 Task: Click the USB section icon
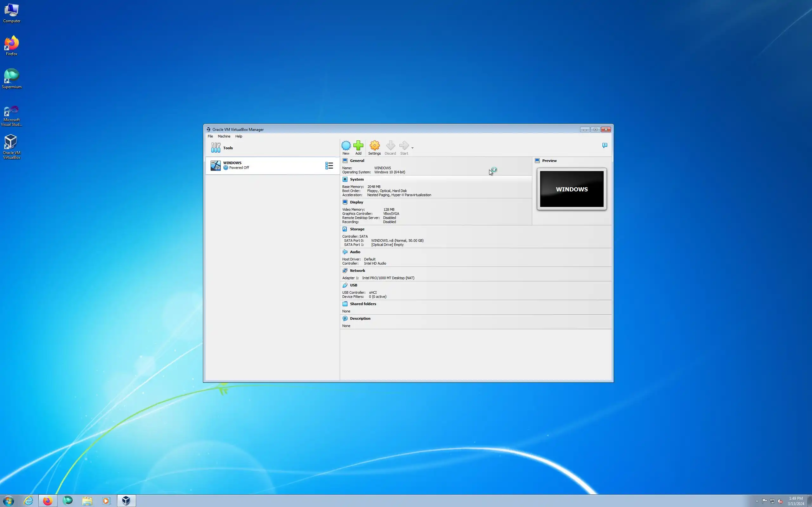(x=345, y=286)
